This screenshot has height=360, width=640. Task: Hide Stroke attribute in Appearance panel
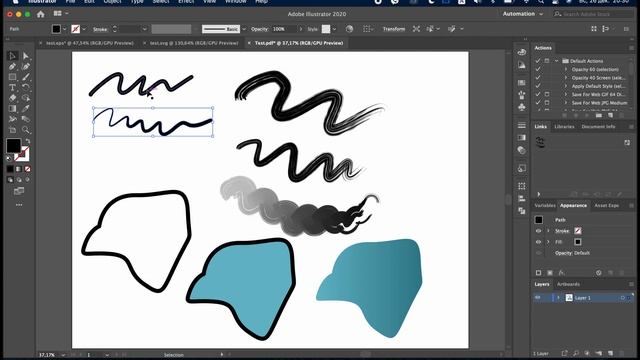[538, 231]
